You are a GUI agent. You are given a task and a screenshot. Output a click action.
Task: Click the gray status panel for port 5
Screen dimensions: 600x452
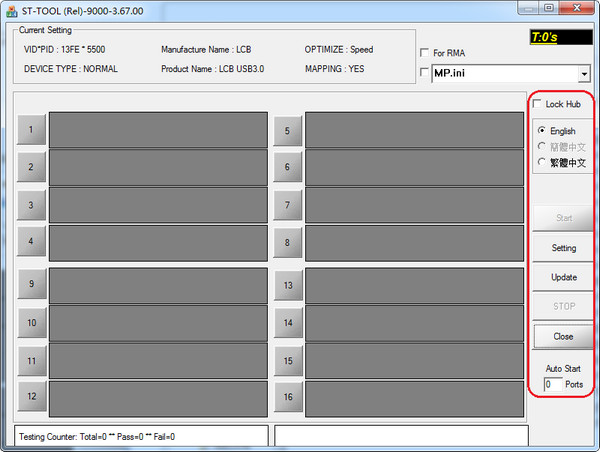(414, 130)
